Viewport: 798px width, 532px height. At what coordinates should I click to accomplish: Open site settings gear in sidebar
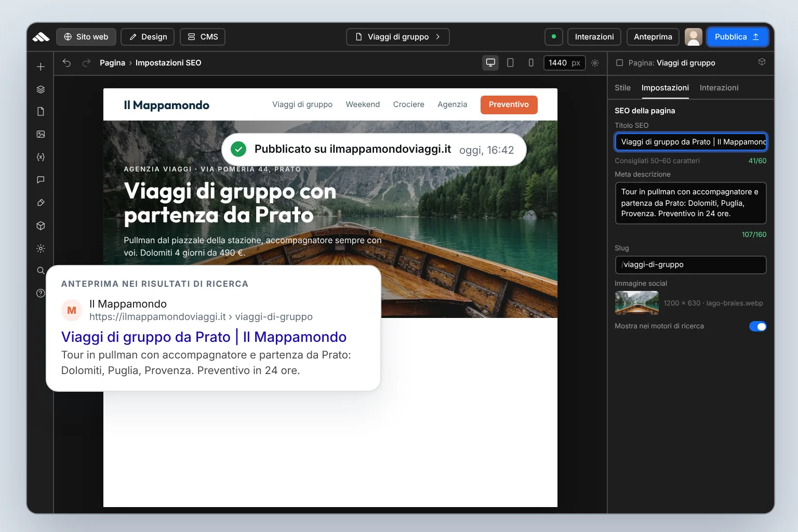click(41, 248)
